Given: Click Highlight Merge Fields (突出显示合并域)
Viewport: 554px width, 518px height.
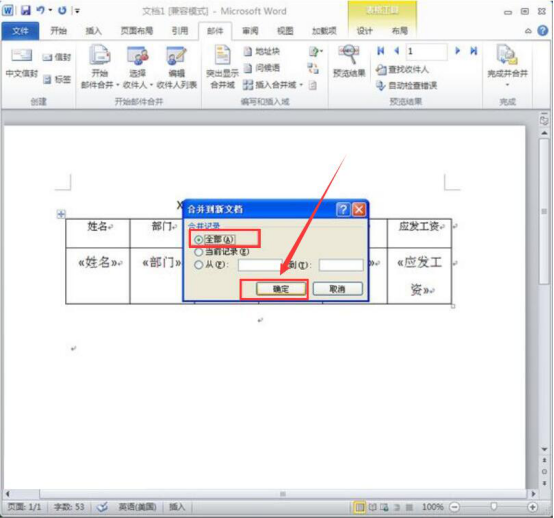Looking at the screenshot, I should 222,67.
